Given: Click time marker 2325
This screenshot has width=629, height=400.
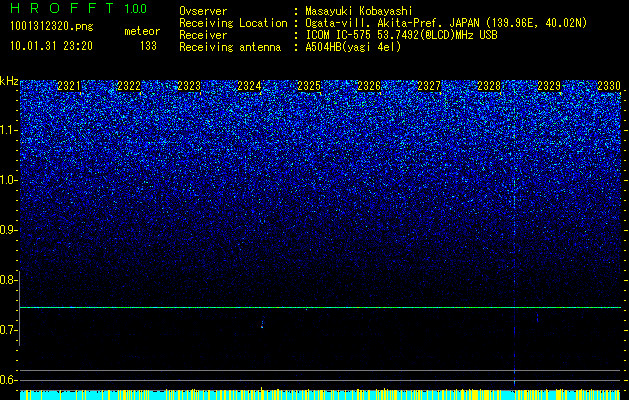Looking at the screenshot, I should coord(309,86).
